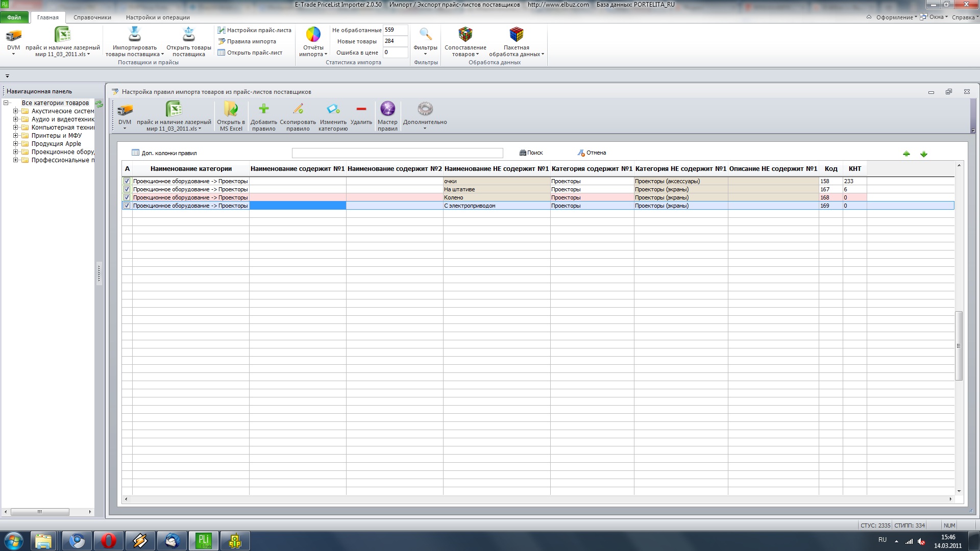Click the DVM truck icon in the rules toolbar
Viewport: 980px width, 551px height.
pyautogui.click(x=125, y=109)
